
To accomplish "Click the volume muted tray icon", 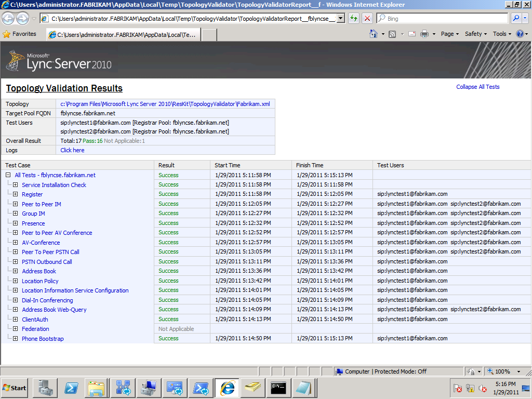I will (x=482, y=388).
